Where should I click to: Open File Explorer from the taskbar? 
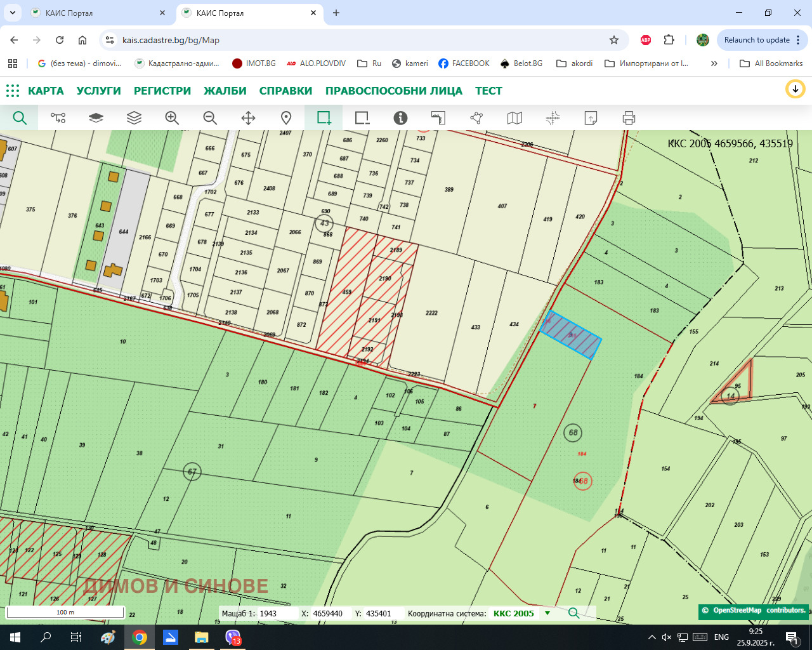coord(201,637)
